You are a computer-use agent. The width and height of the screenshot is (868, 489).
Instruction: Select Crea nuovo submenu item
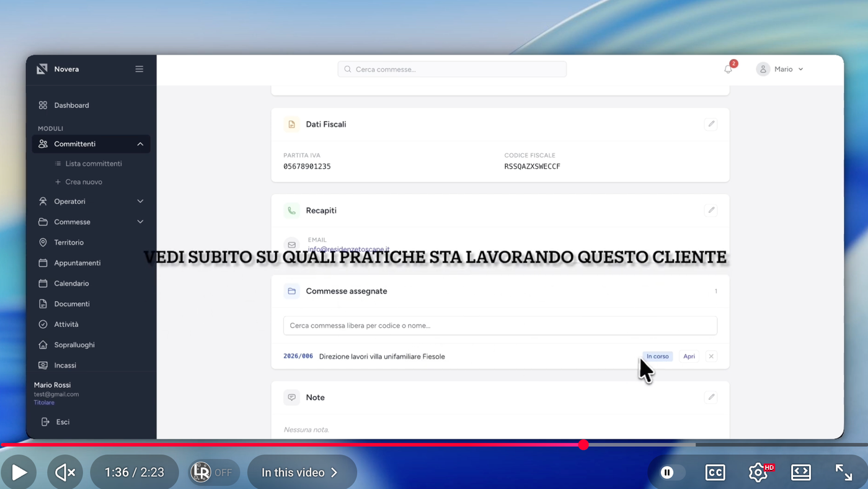[x=84, y=182]
